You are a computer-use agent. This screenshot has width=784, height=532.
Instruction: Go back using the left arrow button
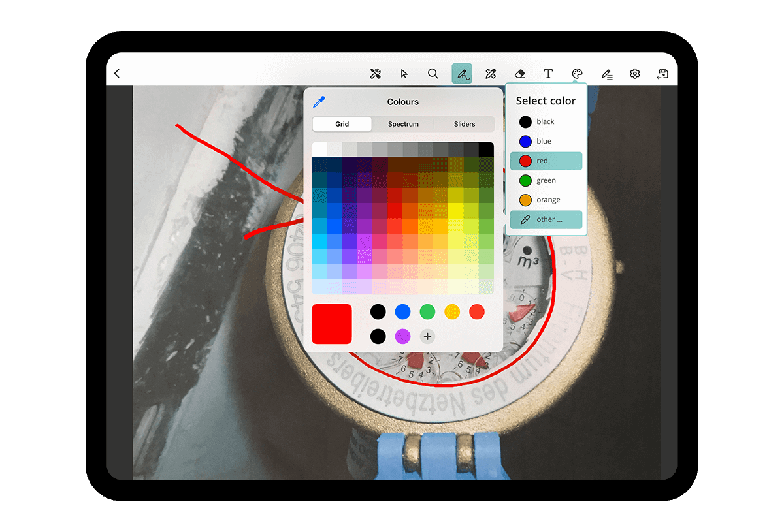(116, 73)
